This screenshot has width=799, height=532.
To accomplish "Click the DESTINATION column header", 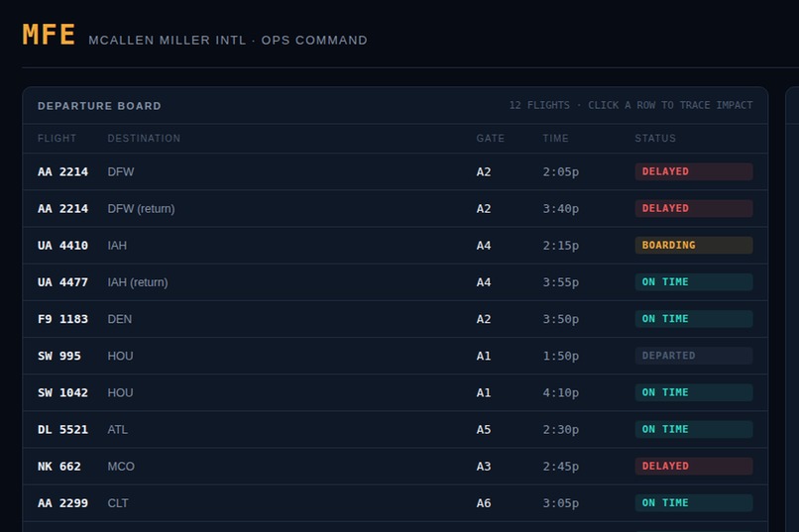I will [x=144, y=139].
